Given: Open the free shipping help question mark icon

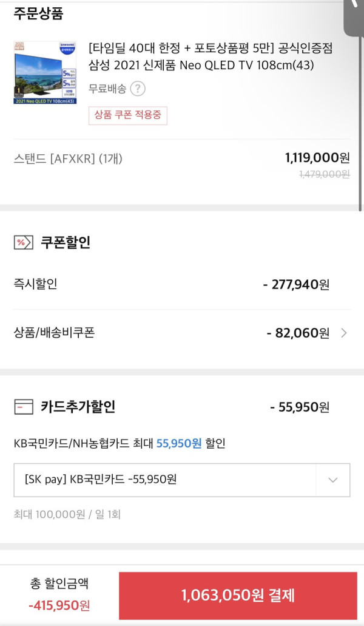Looking at the screenshot, I should click(138, 89).
